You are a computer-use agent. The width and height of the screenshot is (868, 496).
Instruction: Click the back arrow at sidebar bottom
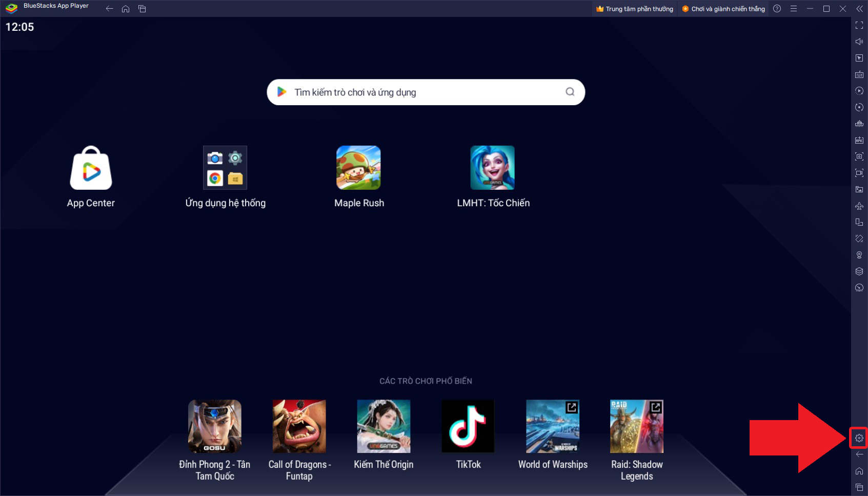[859, 454]
